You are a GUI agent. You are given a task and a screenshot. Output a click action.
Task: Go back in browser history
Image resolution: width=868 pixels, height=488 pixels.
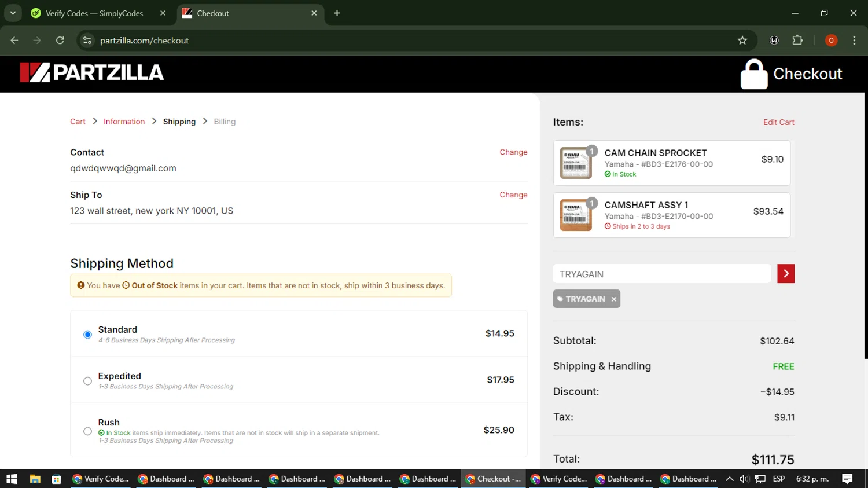pyautogui.click(x=14, y=41)
